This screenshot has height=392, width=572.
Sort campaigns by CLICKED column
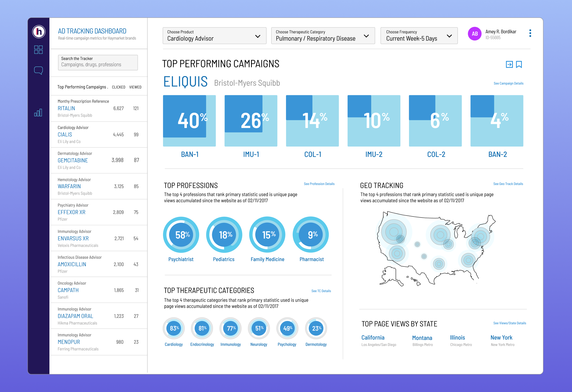click(119, 87)
